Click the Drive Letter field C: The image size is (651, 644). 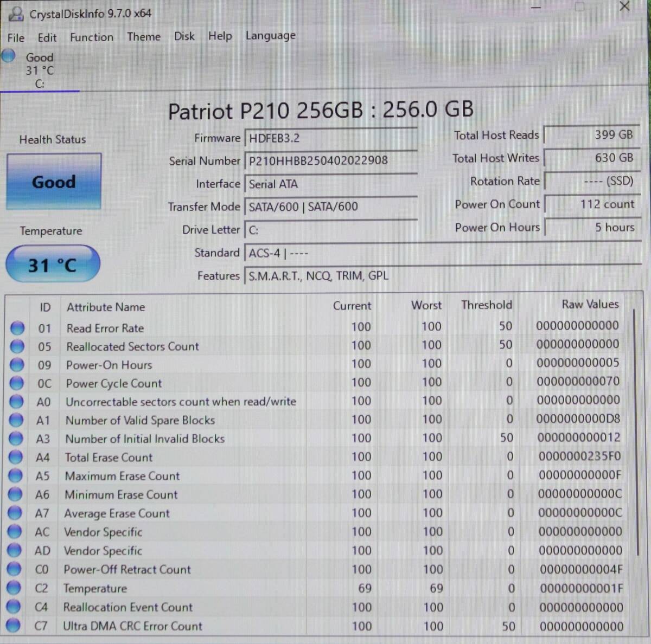331,230
